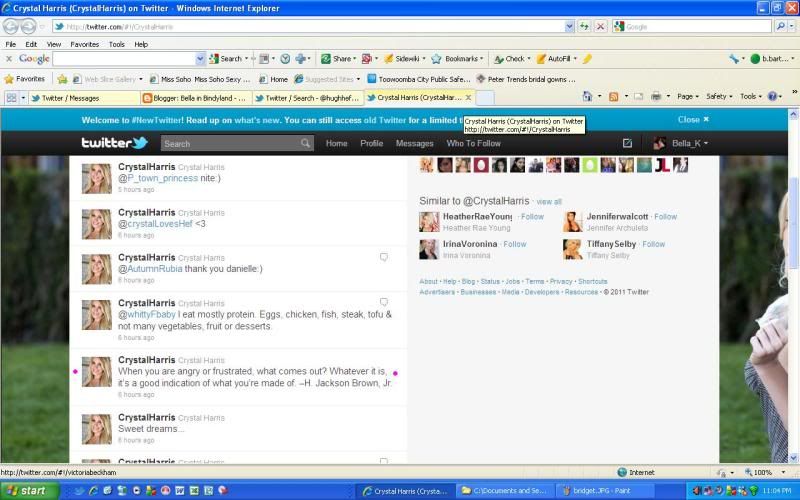Image resolution: width=800 pixels, height=500 pixels.
Task: Click the Twitter search magnifier icon
Action: click(x=305, y=143)
